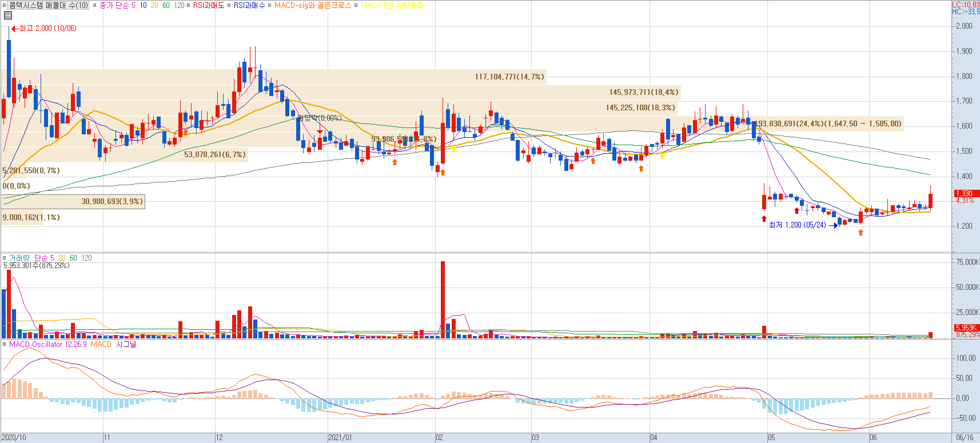Toggle square marker before 종가 단순 label

pyautogui.click(x=95, y=5)
